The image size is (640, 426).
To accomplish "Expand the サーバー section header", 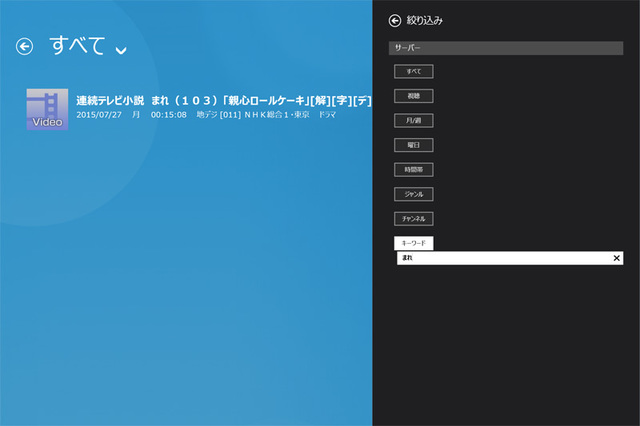I will click(x=506, y=48).
